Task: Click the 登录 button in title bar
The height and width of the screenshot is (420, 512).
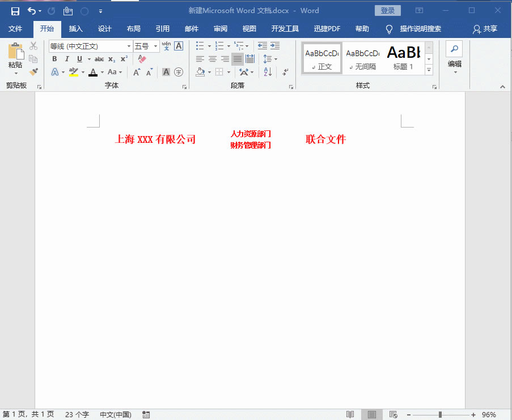Action: pos(388,10)
